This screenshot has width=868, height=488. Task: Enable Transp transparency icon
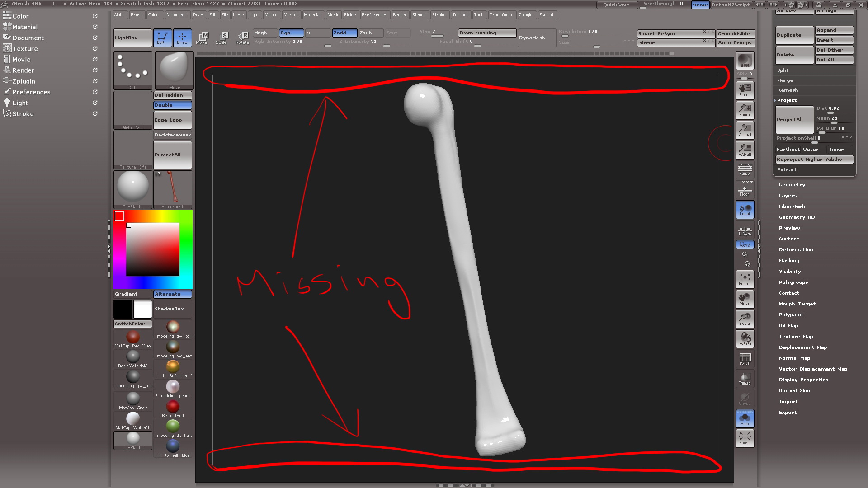[744, 378]
